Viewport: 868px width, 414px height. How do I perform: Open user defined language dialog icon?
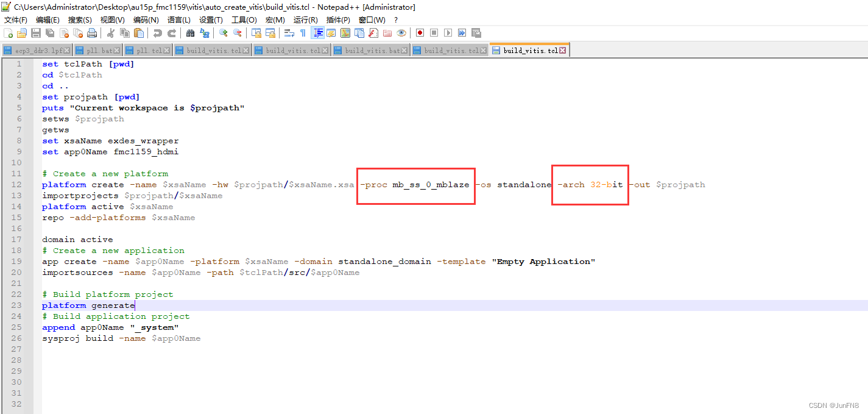(331, 33)
